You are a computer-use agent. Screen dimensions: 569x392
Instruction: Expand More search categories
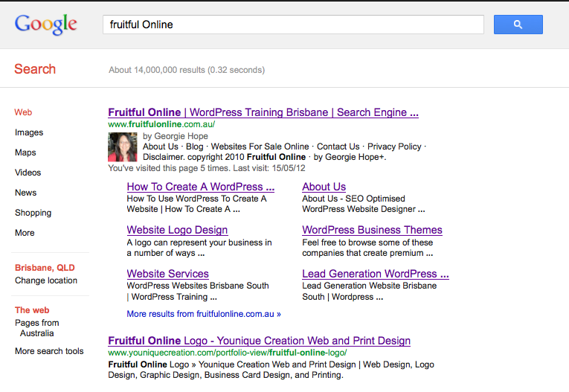25,233
